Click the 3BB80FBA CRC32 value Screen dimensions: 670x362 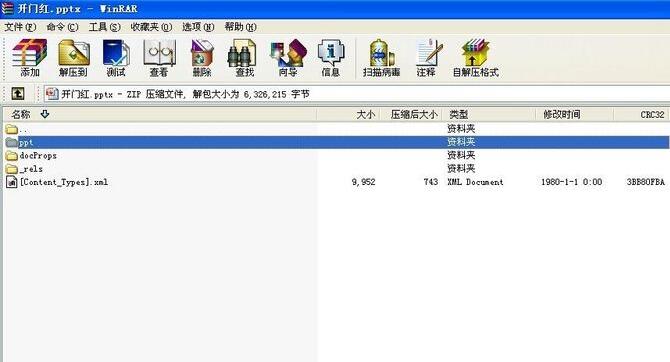click(x=646, y=182)
